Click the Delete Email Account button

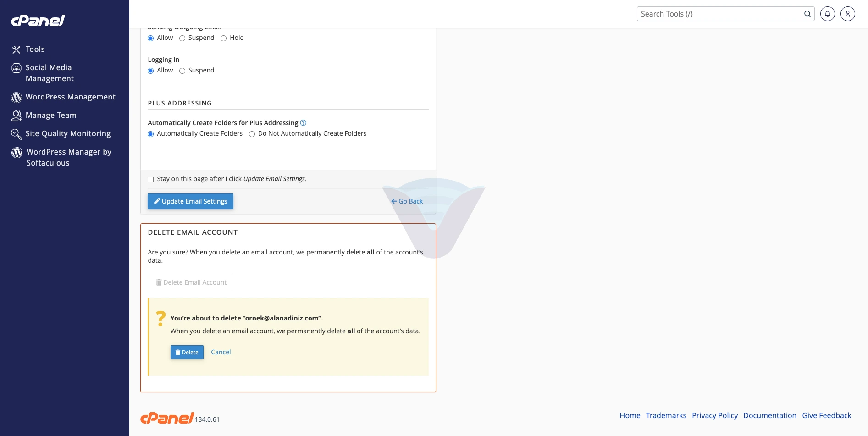(191, 282)
